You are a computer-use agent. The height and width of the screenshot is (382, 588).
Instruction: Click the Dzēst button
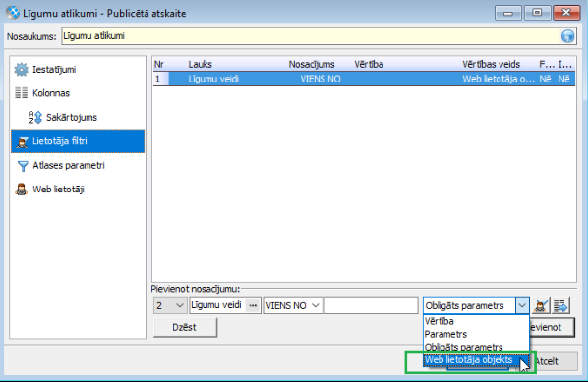(185, 327)
